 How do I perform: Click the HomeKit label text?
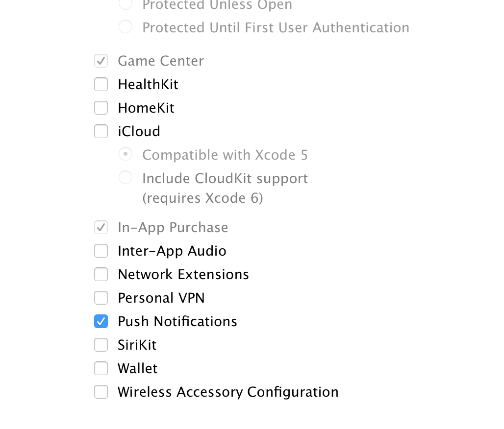point(146,108)
